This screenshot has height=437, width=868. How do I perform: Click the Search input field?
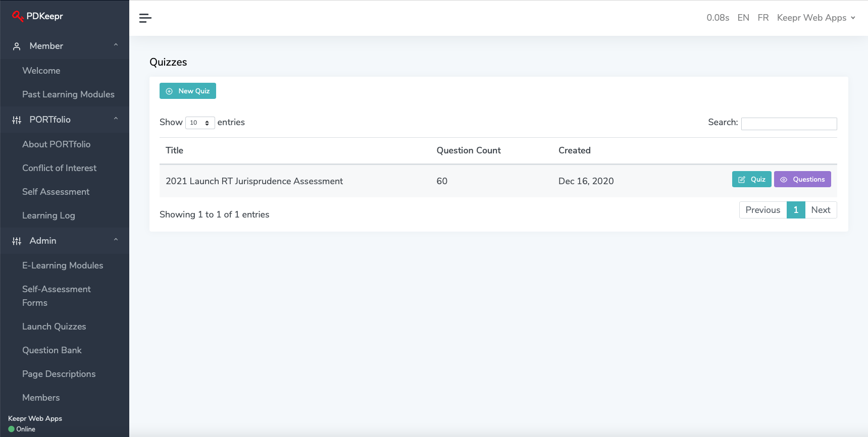coord(789,124)
